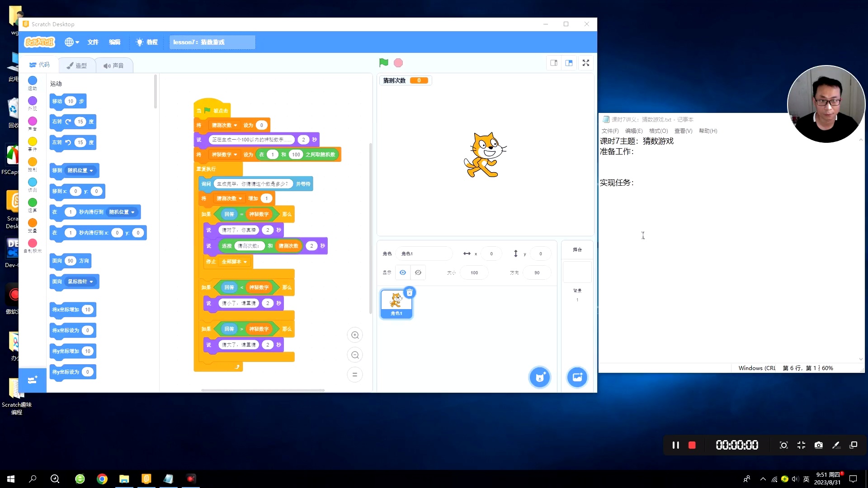
Task: Delete 角色1 using the trash badge
Action: (410, 292)
